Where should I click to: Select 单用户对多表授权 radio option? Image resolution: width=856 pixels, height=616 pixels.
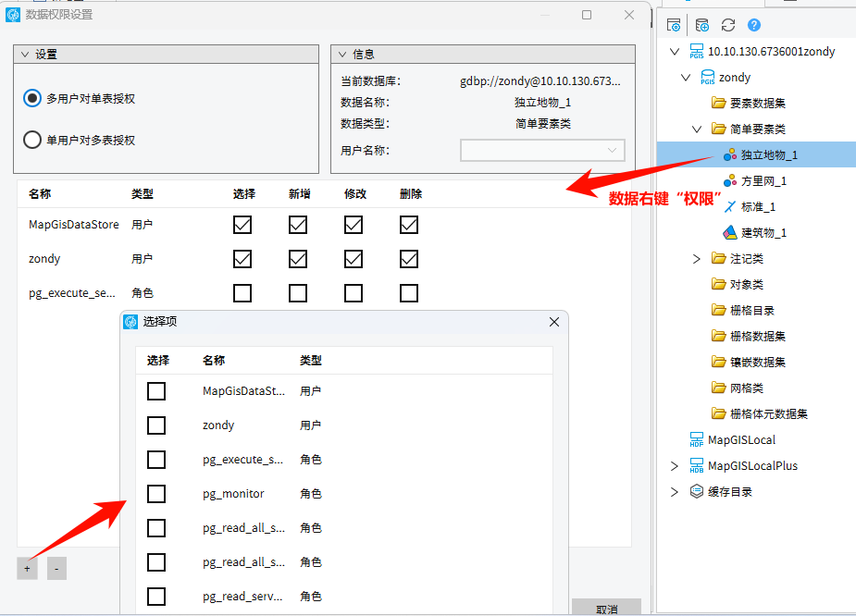(x=33, y=141)
